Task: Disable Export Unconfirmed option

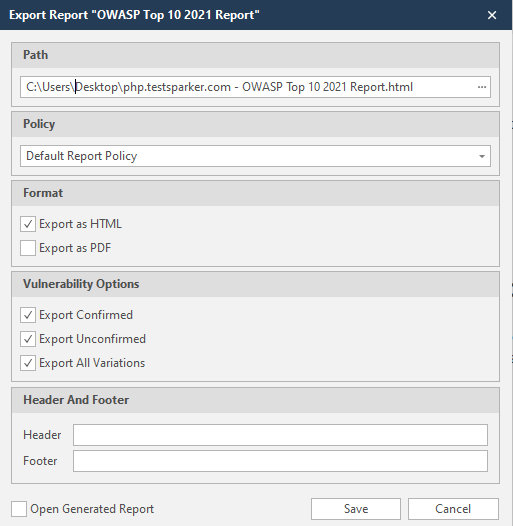Action: [x=28, y=339]
